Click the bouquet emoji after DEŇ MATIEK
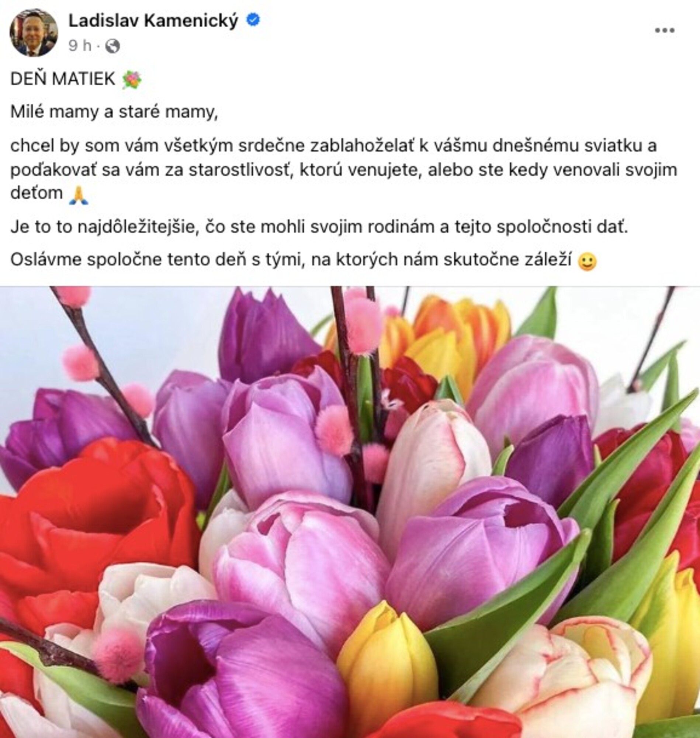Viewport: 700px width, 738px height. click(132, 79)
